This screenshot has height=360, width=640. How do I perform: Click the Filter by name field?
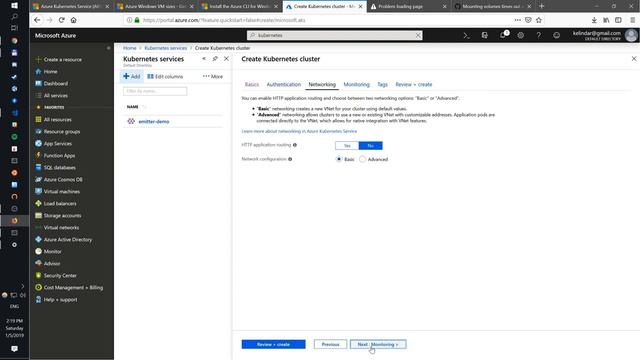pos(155,91)
